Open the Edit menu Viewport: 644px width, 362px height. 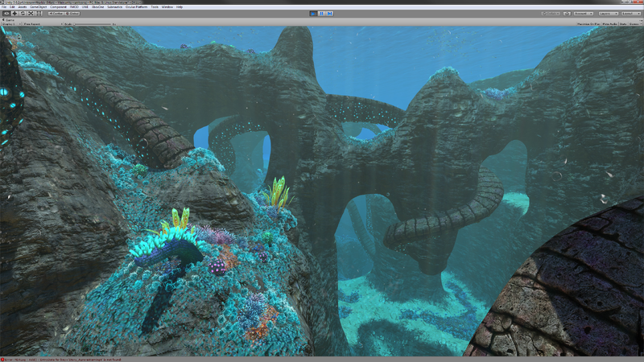tap(12, 7)
